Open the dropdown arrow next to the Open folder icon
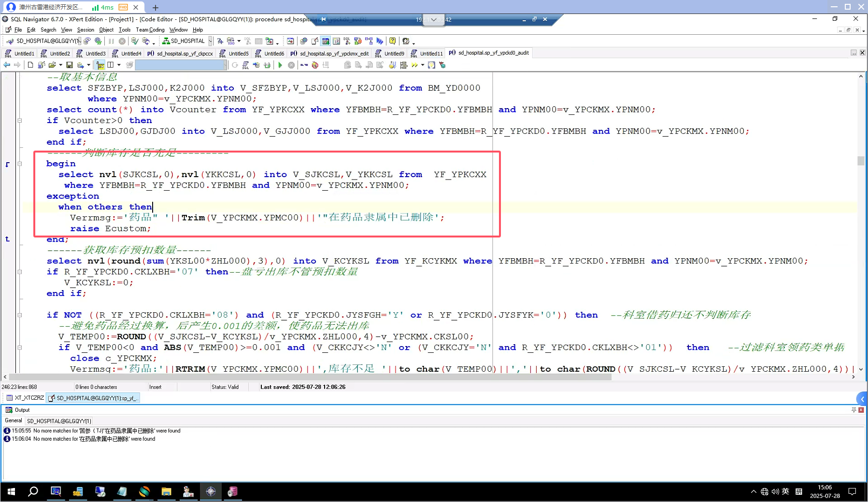 pyautogui.click(x=61, y=65)
